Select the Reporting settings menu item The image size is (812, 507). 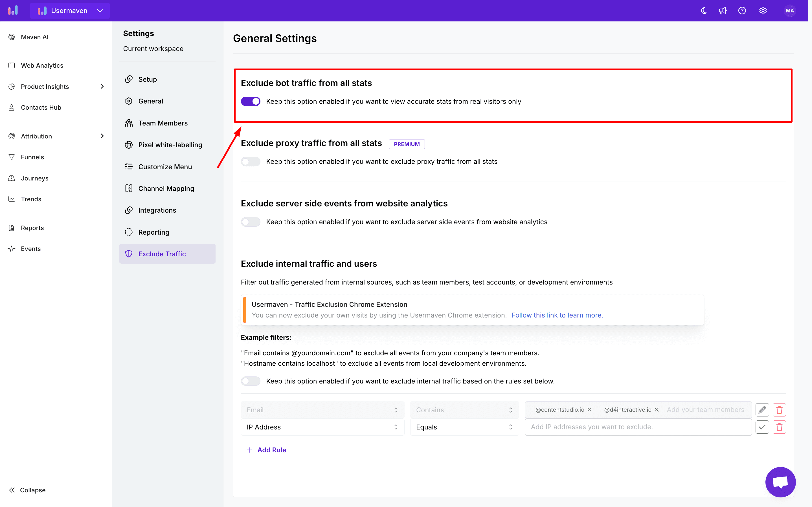coord(154,232)
